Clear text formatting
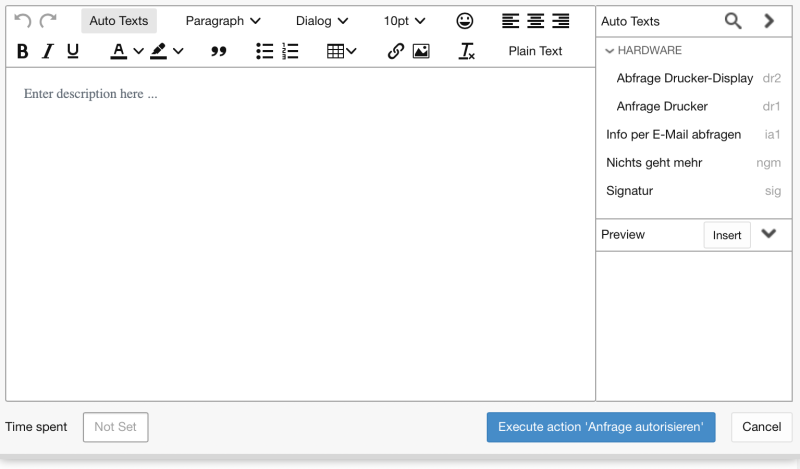The width and height of the screenshot is (800, 469). point(467,51)
